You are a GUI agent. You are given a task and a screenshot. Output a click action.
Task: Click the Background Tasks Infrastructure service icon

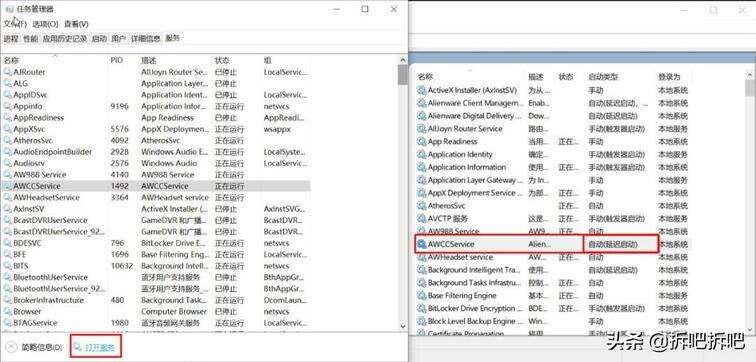(422, 283)
